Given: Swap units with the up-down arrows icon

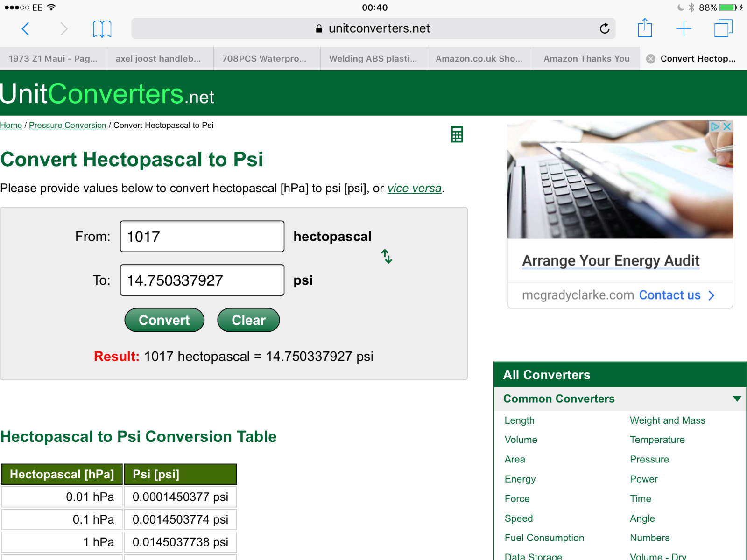Looking at the screenshot, I should (x=387, y=256).
